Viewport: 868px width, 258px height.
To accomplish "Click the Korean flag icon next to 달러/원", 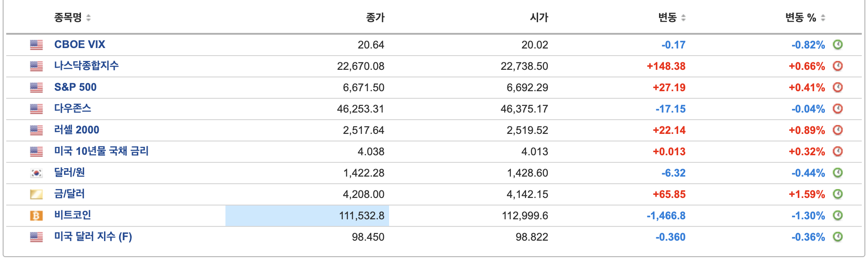I will point(36,173).
